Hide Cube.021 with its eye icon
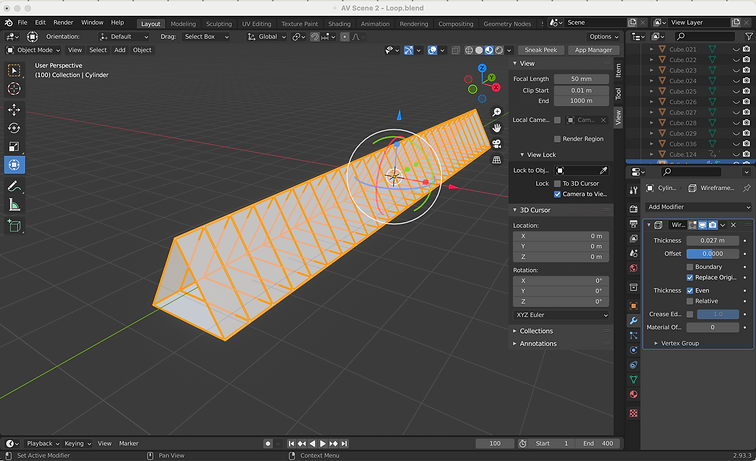Screen dimensions: 756x461 [x=736, y=49]
